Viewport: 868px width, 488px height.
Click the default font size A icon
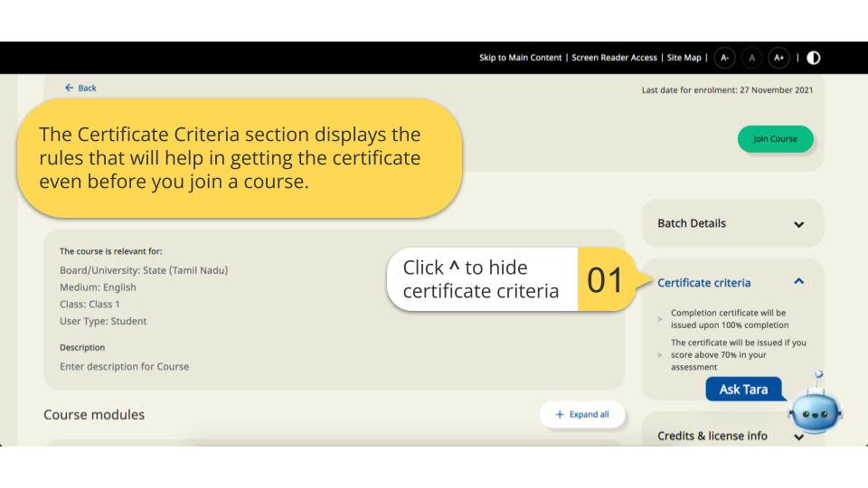click(x=751, y=58)
